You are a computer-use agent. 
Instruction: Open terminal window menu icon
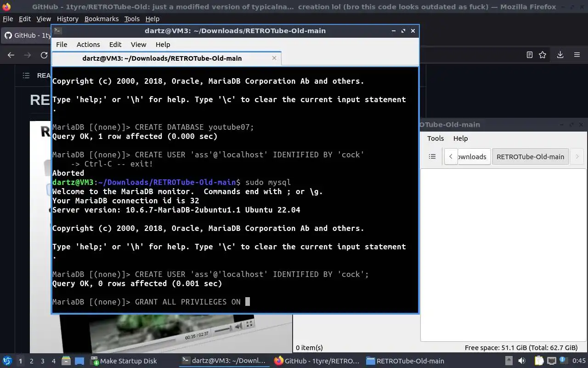tap(57, 31)
